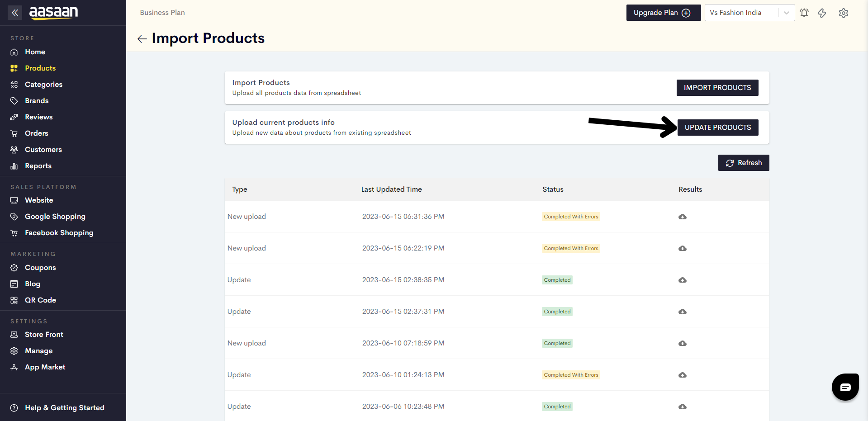Open Website sales platform

(x=39, y=200)
